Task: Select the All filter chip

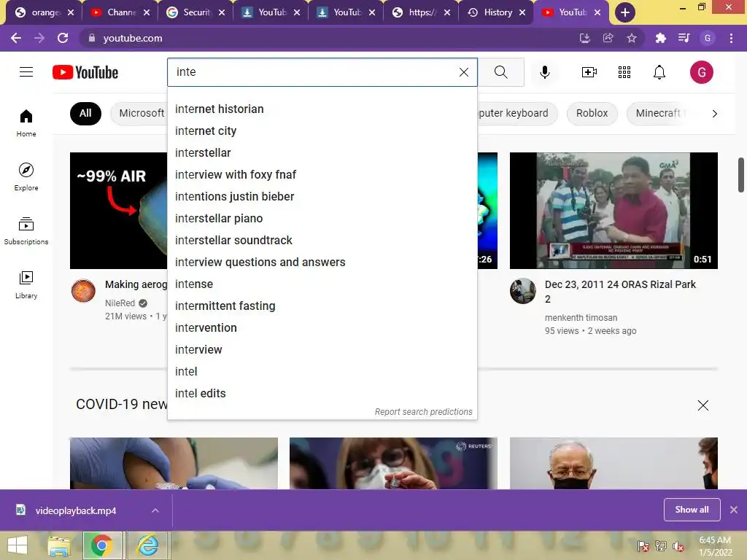Action: pos(85,113)
